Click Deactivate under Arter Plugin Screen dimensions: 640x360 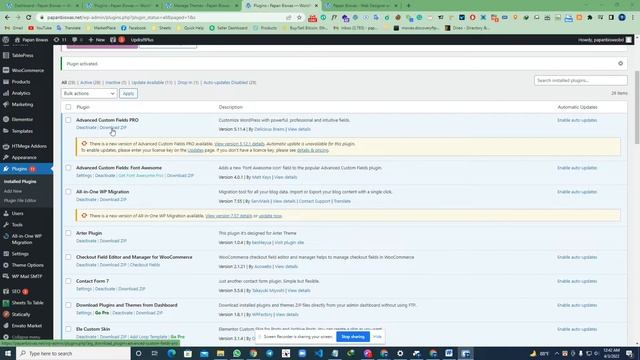point(86,241)
